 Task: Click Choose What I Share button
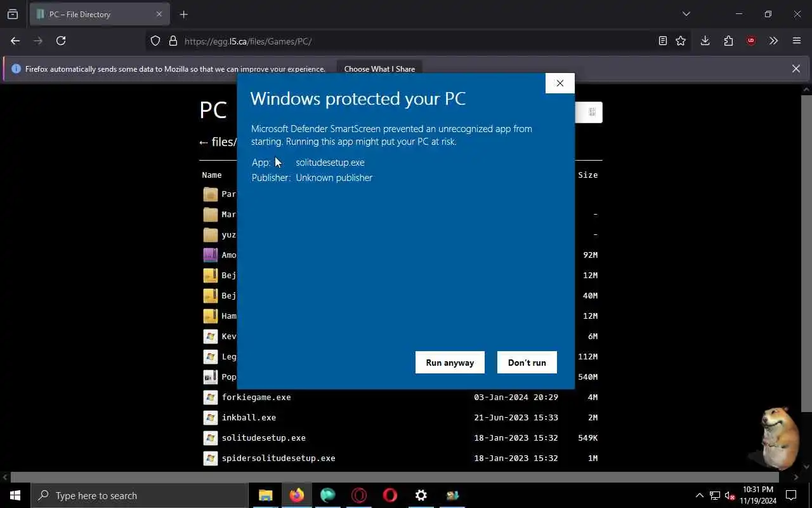coord(379,69)
